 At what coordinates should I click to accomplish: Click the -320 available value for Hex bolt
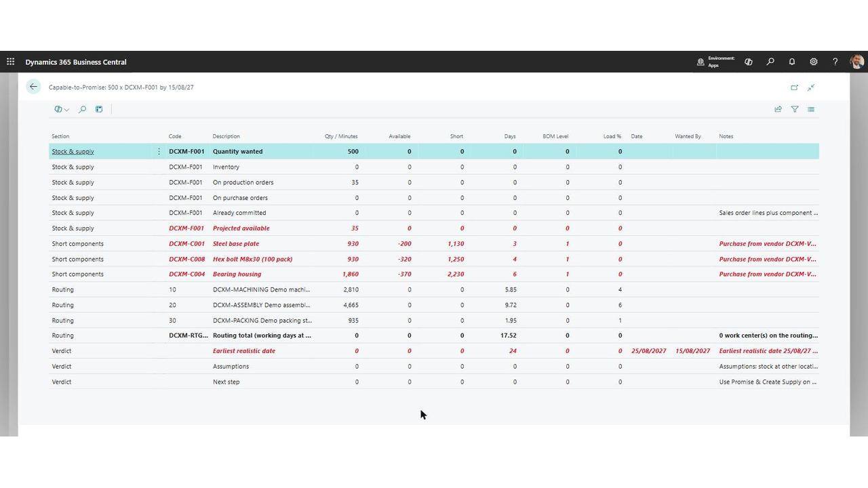tap(406, 259)
